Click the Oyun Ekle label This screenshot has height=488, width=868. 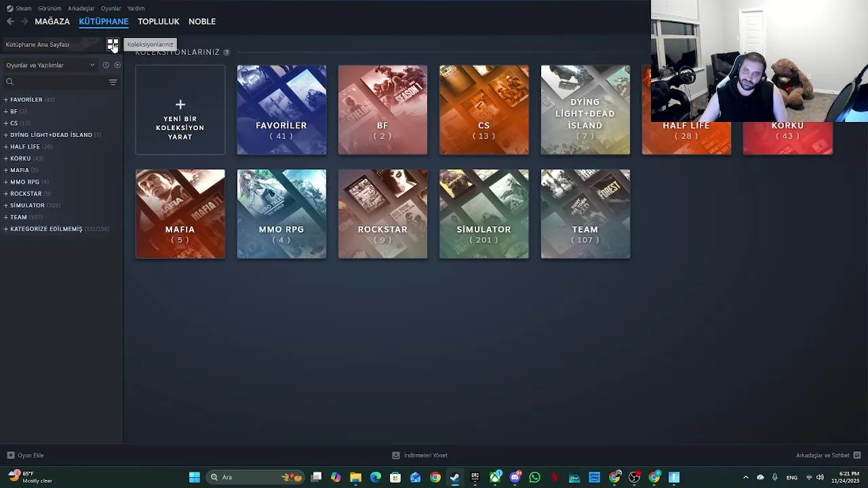coord(31,455)
